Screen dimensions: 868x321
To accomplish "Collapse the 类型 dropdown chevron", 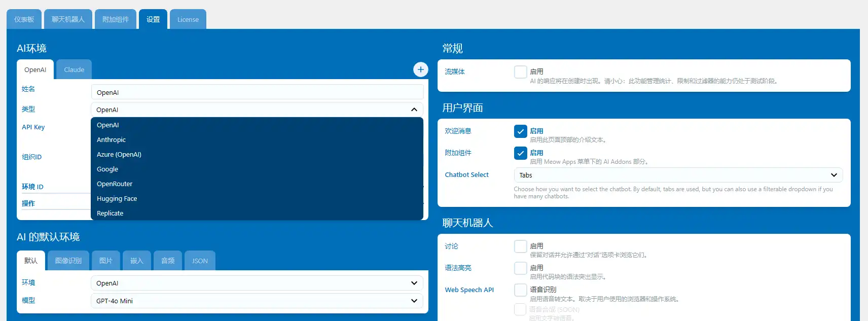I will click(x=414, y=110).
